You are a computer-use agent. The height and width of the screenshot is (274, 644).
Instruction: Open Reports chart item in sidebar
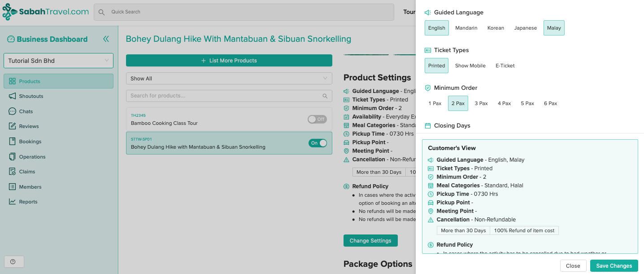point(28,202)
